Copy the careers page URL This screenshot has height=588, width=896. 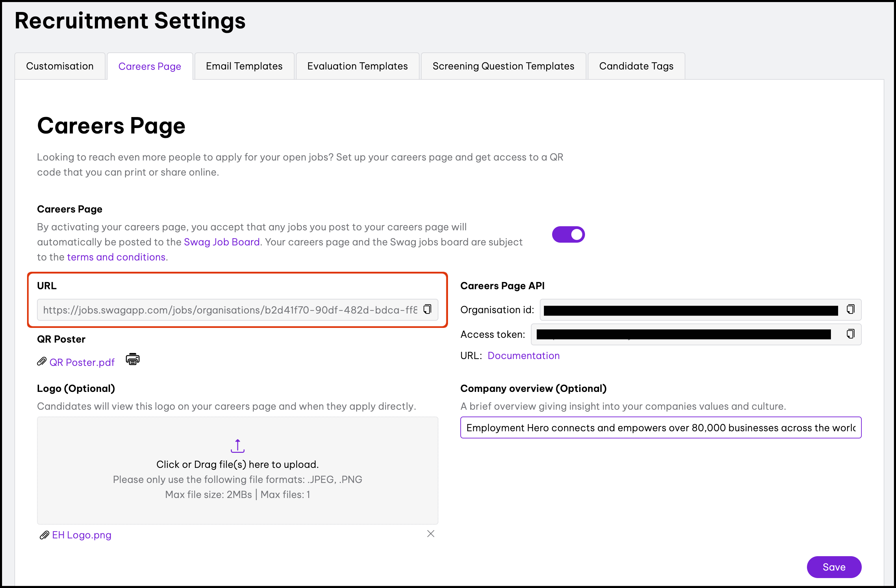pos(427,309)
